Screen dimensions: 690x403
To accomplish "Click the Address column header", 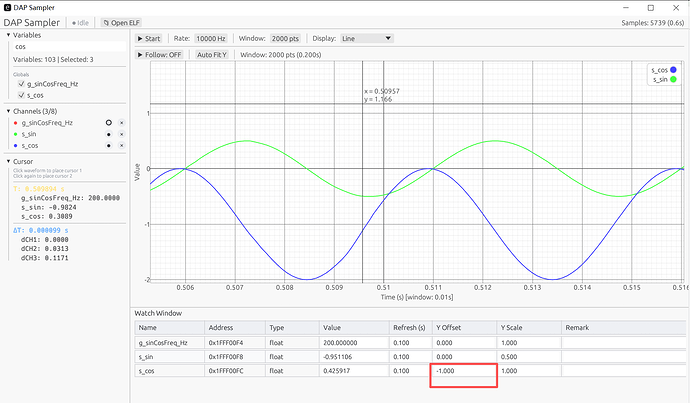I will tap(235, 327).
